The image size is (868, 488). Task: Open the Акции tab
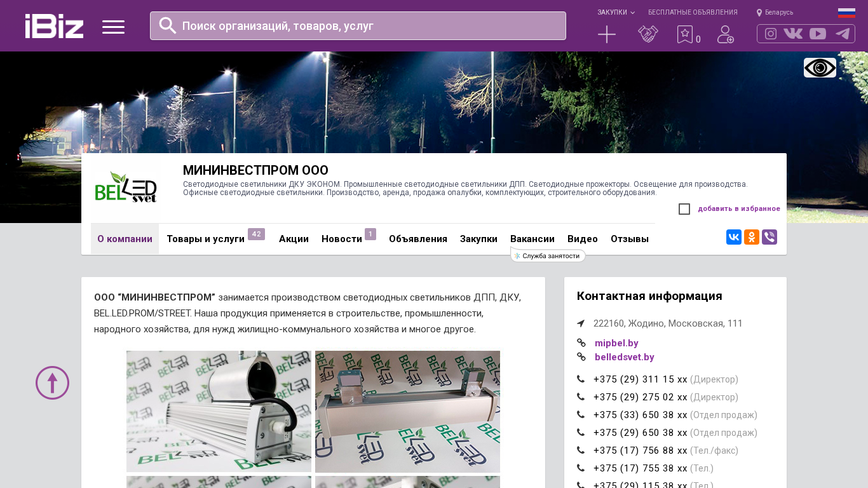click(x=294, y=239)
